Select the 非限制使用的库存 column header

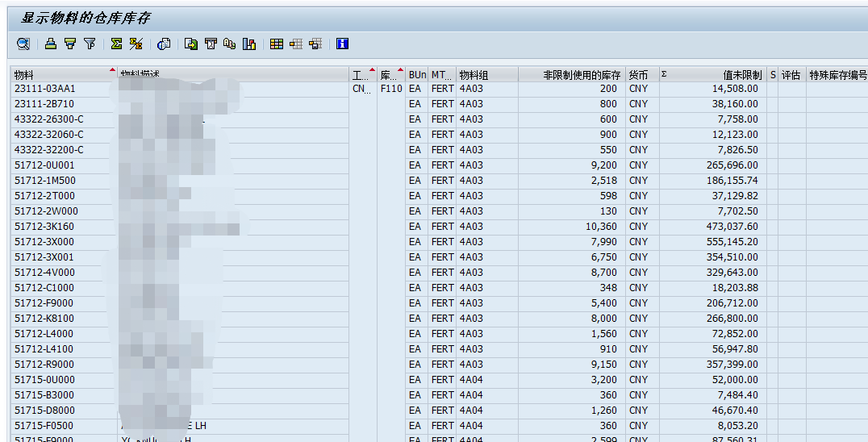click(572, 75)
